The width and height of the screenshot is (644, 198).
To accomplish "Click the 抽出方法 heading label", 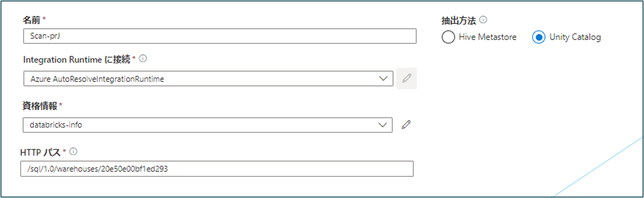I will 458,20.
